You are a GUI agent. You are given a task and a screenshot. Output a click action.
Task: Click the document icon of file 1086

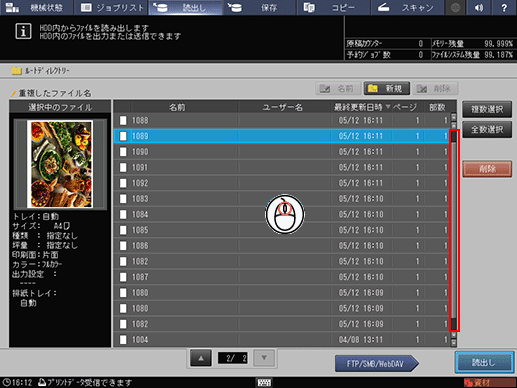pos(123,246)
